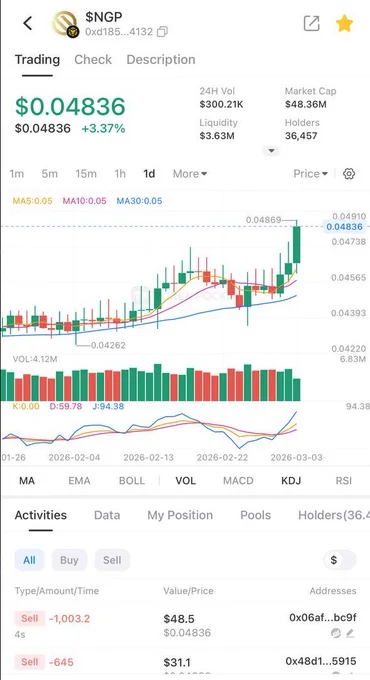Tap the pie icon under 0x06af...bc9f
This screenshot has height=680, width=370.
[x=336, y=633]
